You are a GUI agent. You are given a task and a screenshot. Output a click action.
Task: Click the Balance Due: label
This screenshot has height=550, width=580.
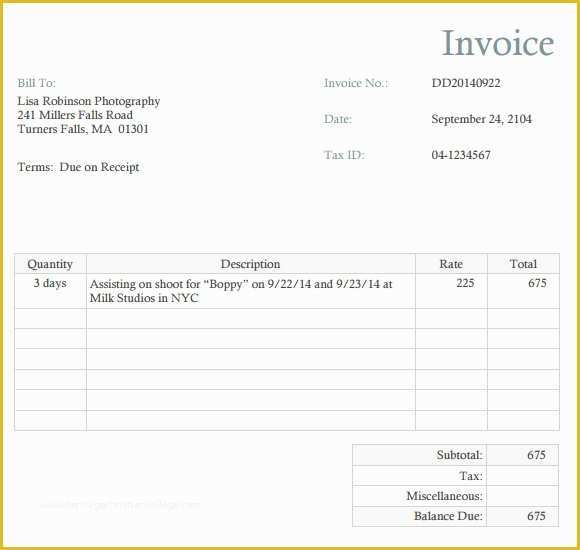[x=448, y=516]
